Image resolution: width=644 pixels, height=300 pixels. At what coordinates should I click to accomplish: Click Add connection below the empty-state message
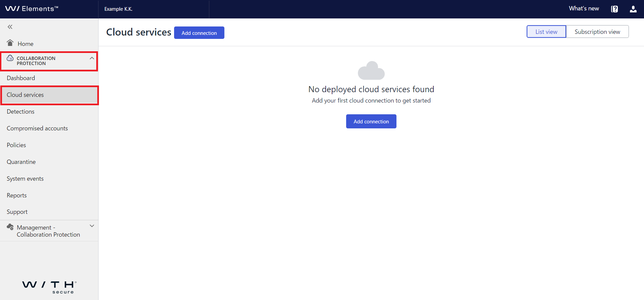pyautogui.click(x=371, y=121)
